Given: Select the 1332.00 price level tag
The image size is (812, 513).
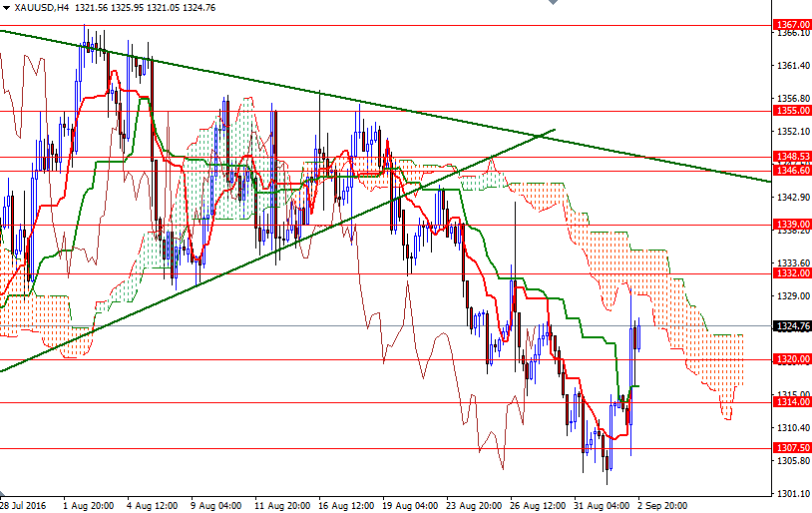Looking at the screenshot, I should coord(790,272).
